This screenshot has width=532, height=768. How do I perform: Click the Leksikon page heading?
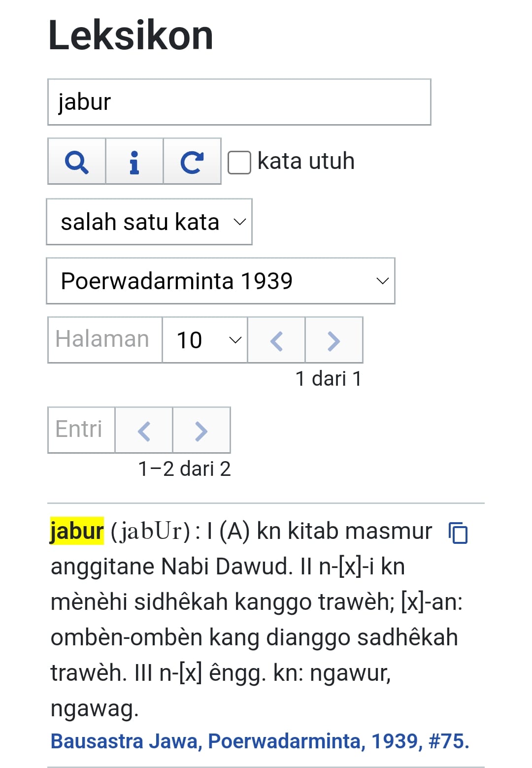[131, 35]
